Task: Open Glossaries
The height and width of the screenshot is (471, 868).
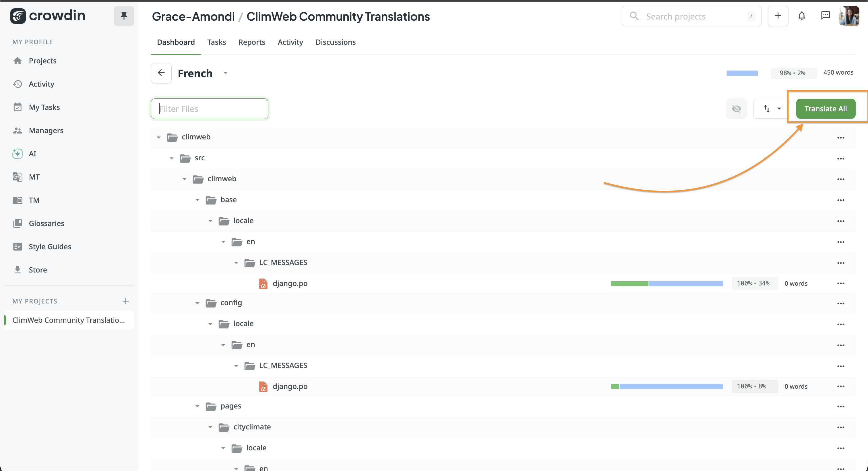Action: point(46,223)
